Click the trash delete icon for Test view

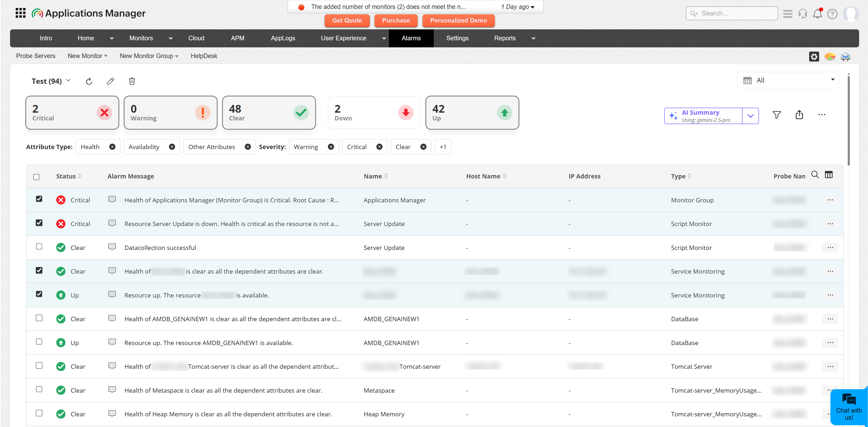point(132,81)
